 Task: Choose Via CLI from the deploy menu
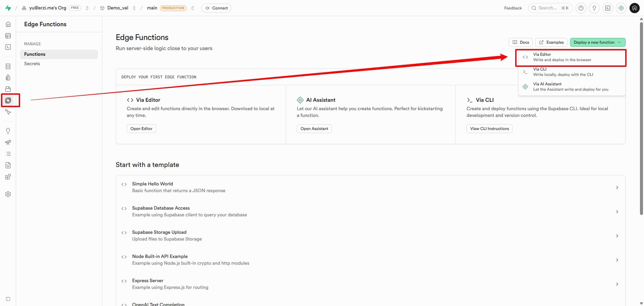[x=572, y=72]
